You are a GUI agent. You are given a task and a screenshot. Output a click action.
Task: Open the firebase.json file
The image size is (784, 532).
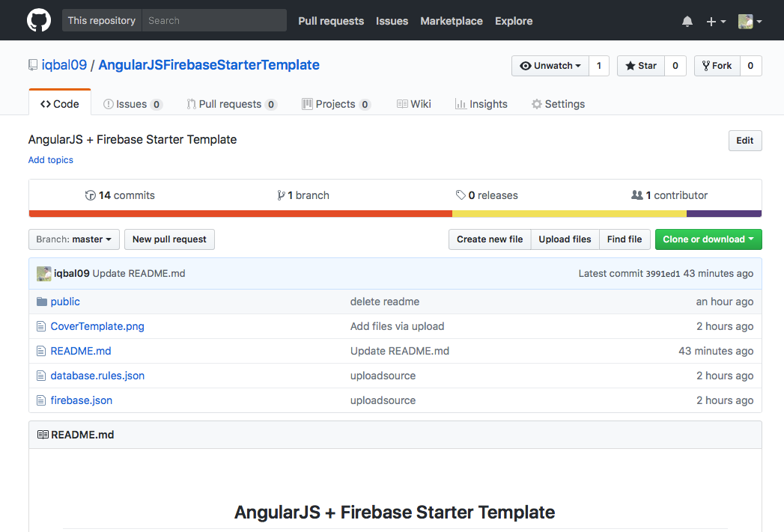coord(82,400)
